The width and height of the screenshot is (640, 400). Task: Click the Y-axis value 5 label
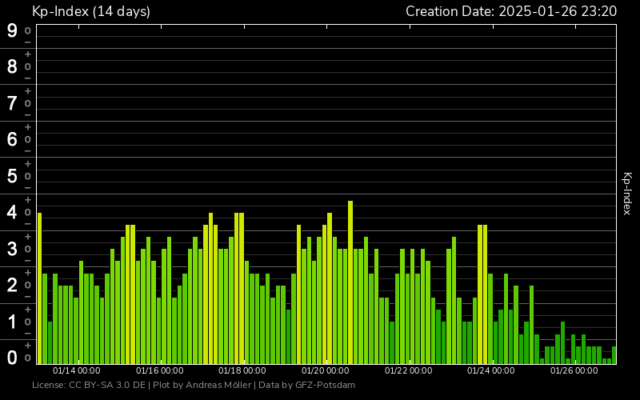(12, 176)
